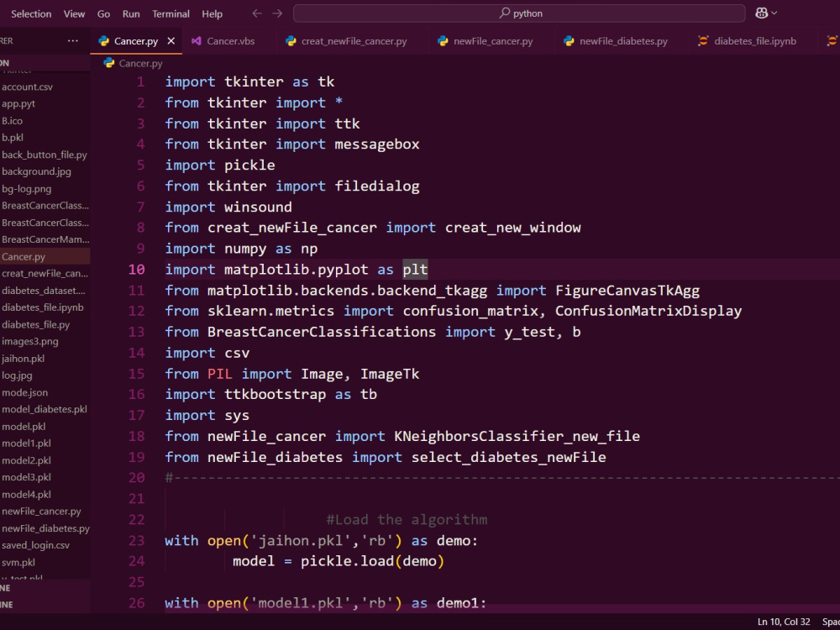This screenshot has width=840, height=630.
Task: Open the Copilot chat icon
Action: pyautogui.click(x=761, y=13)
